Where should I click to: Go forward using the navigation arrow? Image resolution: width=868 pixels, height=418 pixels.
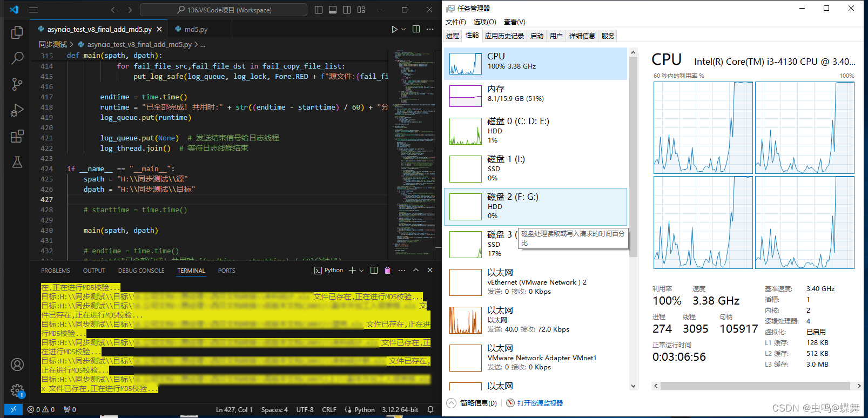coord(129,10)
